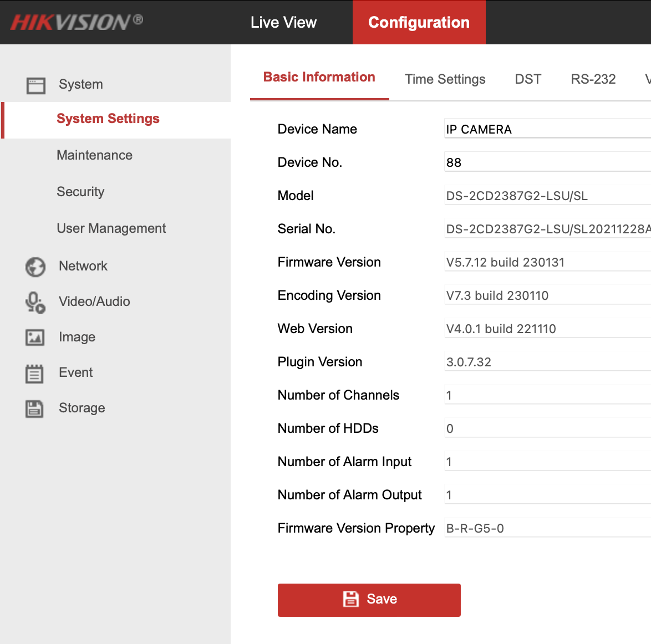Click the Storage floppy disk icon

point(34,409)
